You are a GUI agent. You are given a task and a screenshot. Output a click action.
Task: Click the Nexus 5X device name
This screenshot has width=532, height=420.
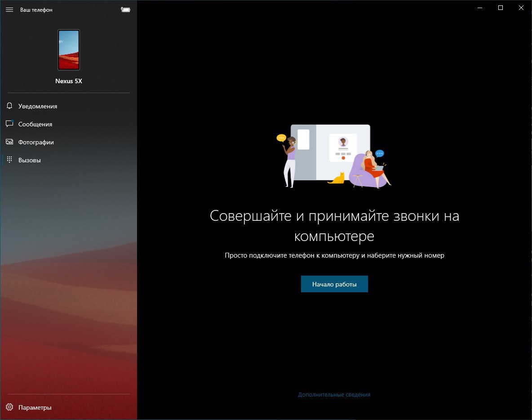pyautogui.click(x=69, y=81)
